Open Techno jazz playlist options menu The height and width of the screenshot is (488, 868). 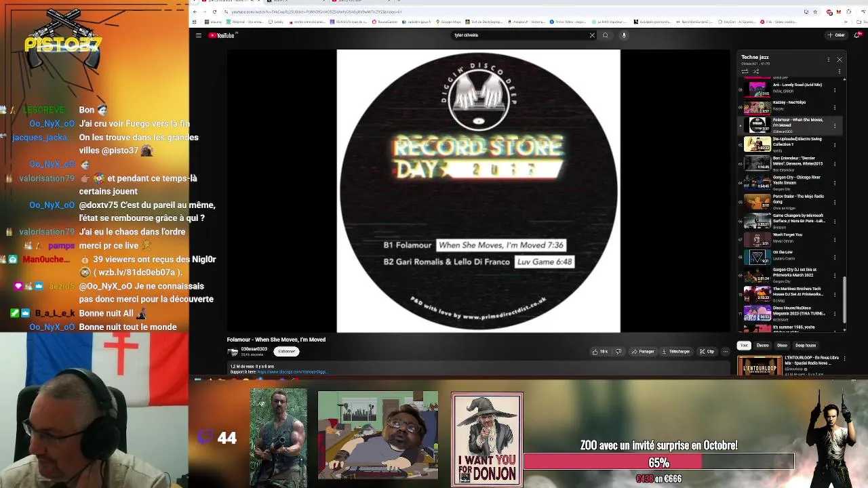[828, 60]
